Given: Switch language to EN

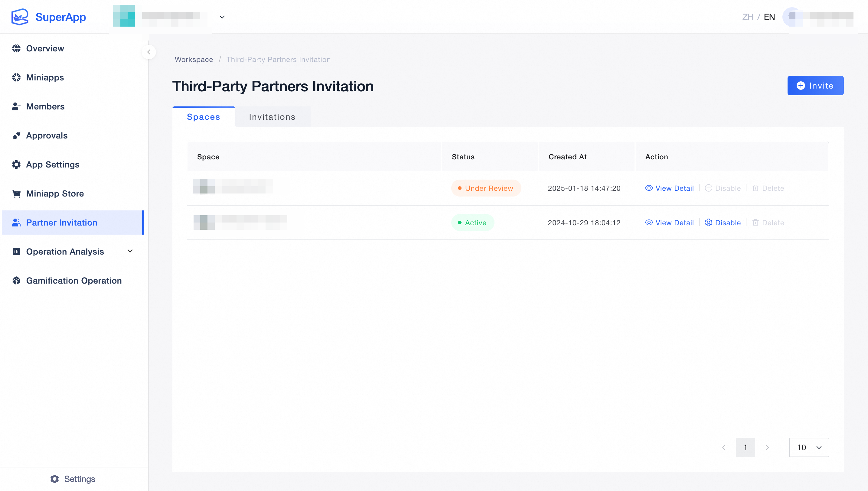Looking at the screenshot, I should pos(769,17).
